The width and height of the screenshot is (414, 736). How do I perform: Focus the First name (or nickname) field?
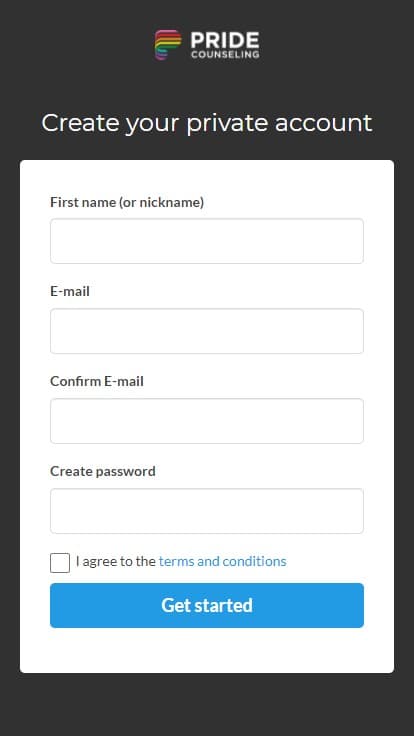[x=207, y=241]
